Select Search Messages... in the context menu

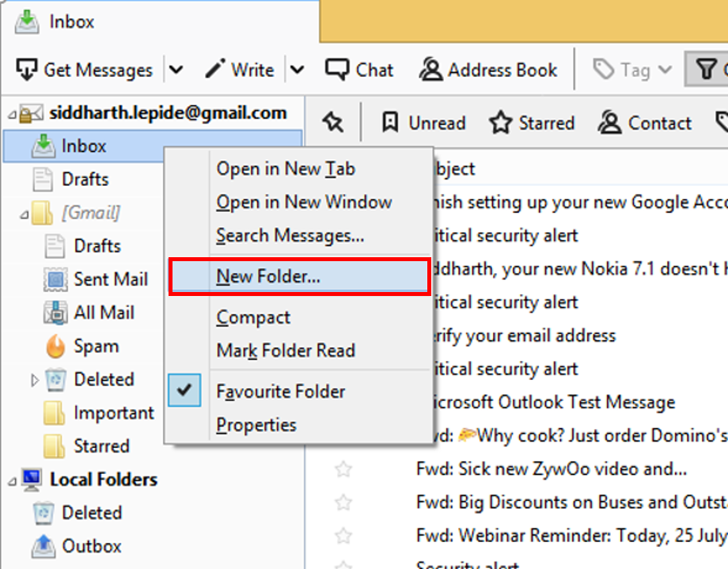[298, 236]
